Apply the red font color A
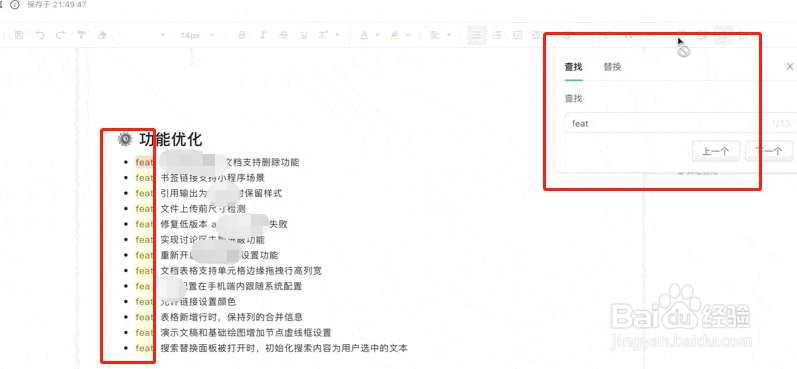The height and width of the screenshot is (369, 797). tap(364, 35)
